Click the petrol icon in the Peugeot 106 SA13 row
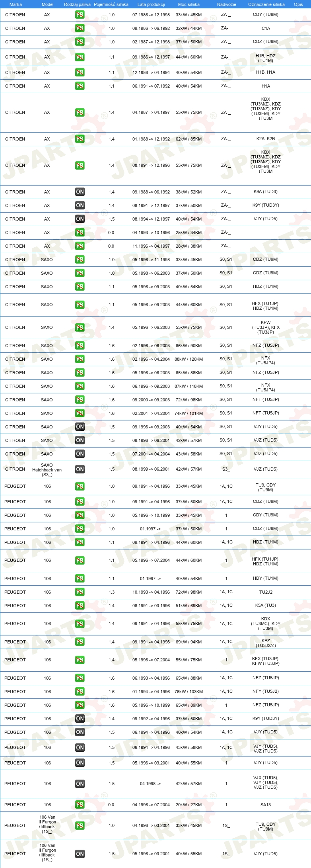The height and width of the screenshot is (868, 311). click(80, 805)
